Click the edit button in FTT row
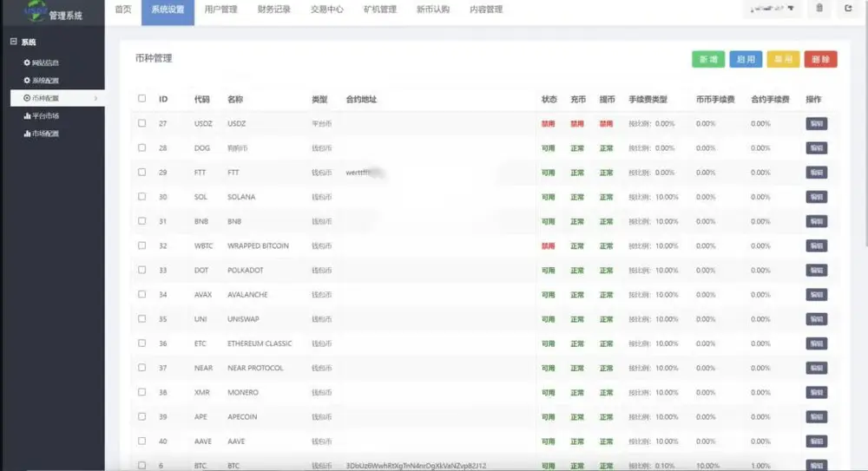The height and width of the screenshot is (471, 868). coord(817,172)
